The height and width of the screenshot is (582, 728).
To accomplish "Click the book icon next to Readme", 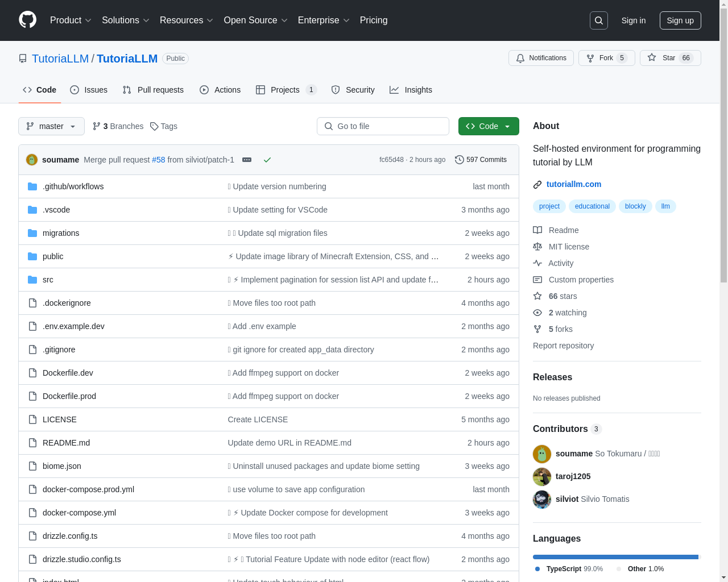I will [x=537, y=230].
